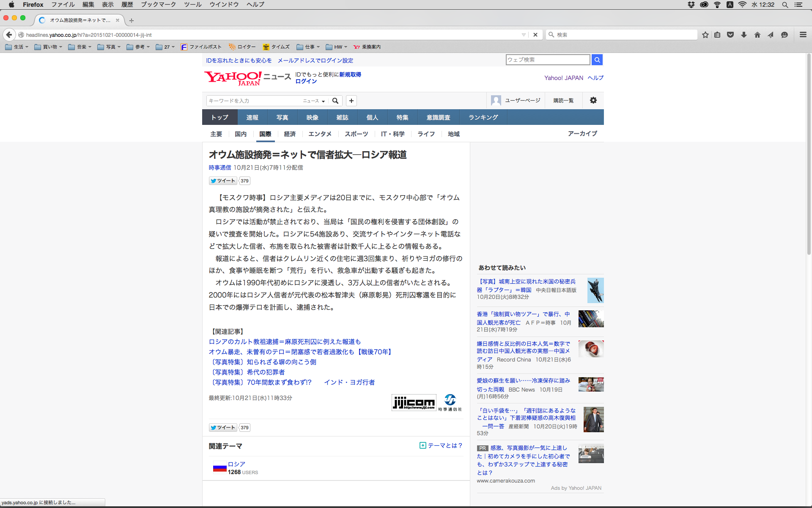Open the Firefox downloads arrow icon
The height and width of the screenshot is (508, 812).
(744, 35)
